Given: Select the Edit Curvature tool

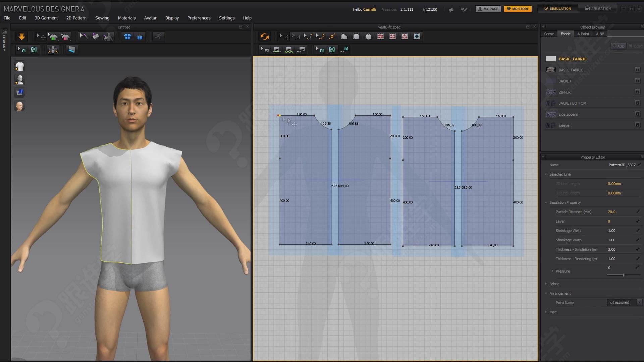Looking at the screenshot, I should coord(308,37).
